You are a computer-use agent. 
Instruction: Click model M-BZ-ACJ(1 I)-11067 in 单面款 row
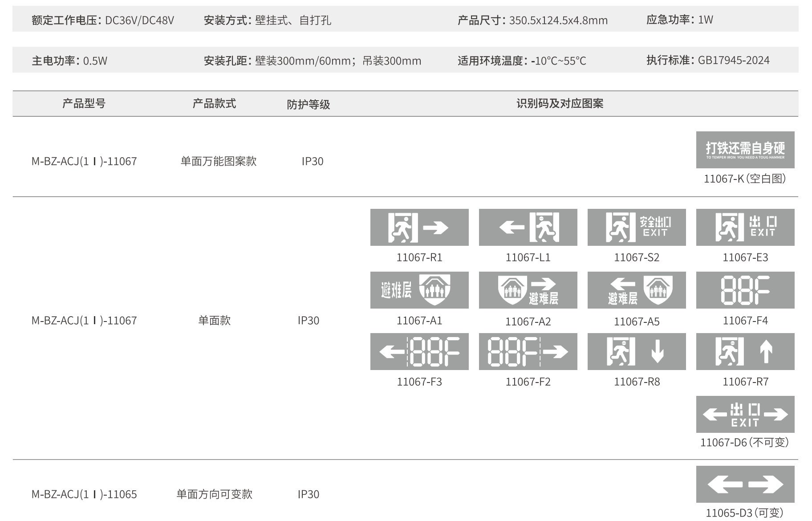tap(84, 321)
